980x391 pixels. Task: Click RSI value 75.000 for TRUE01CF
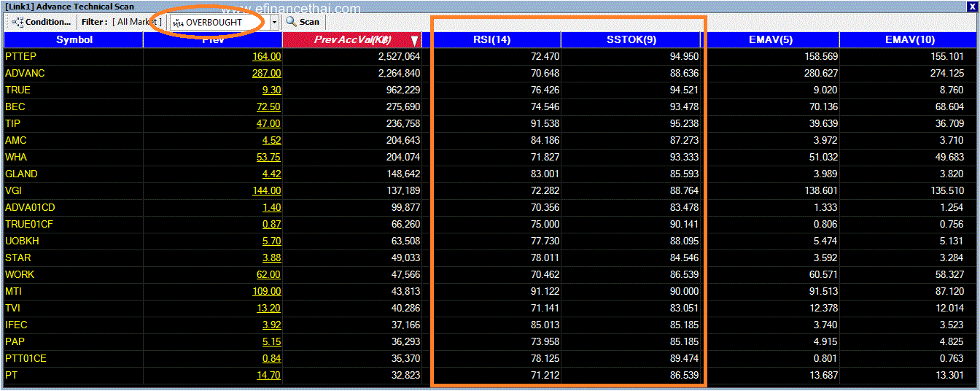pos(545,224)
